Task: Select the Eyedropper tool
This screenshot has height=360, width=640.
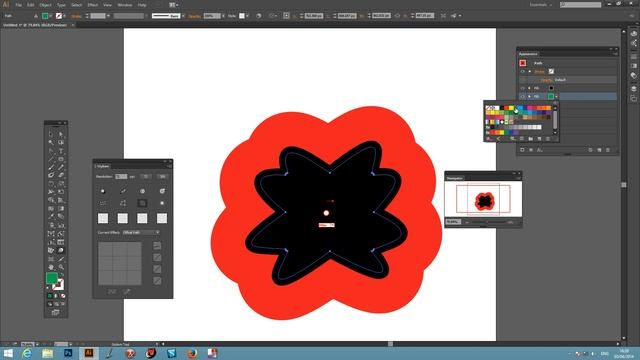Action: click(x=51, y=217)
